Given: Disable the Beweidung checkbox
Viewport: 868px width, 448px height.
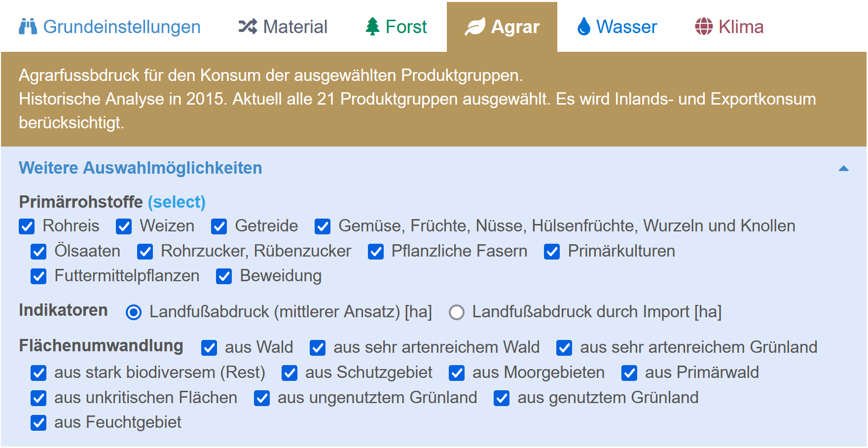Looking at the screenshot, I should coord(224,276).
